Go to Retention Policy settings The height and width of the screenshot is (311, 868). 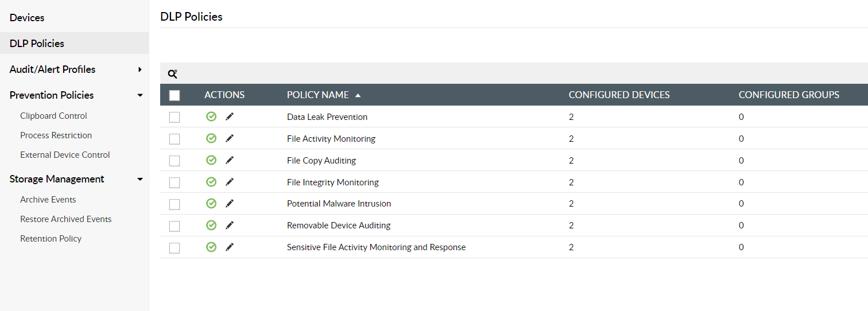[x=51, y=239]
